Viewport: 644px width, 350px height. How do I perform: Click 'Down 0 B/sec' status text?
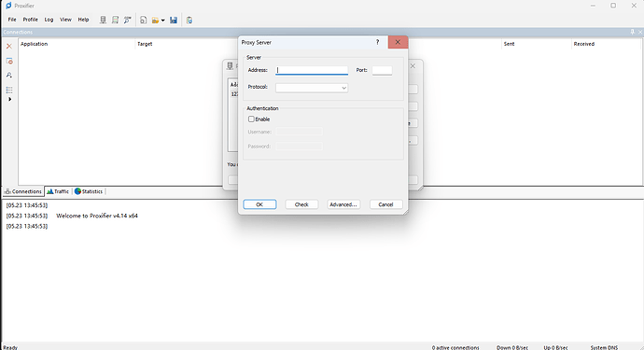coord(512,347)
